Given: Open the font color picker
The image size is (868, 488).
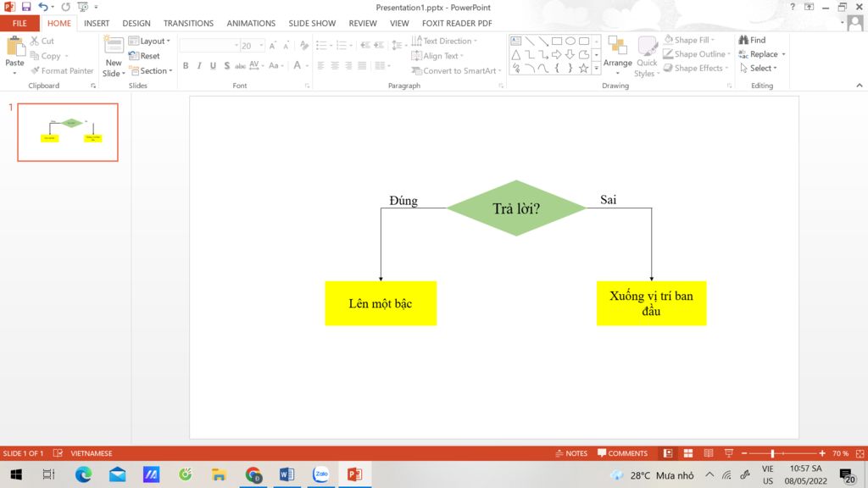Looking at the screenshot, I should pyautogui.click(x=307, y=66).
